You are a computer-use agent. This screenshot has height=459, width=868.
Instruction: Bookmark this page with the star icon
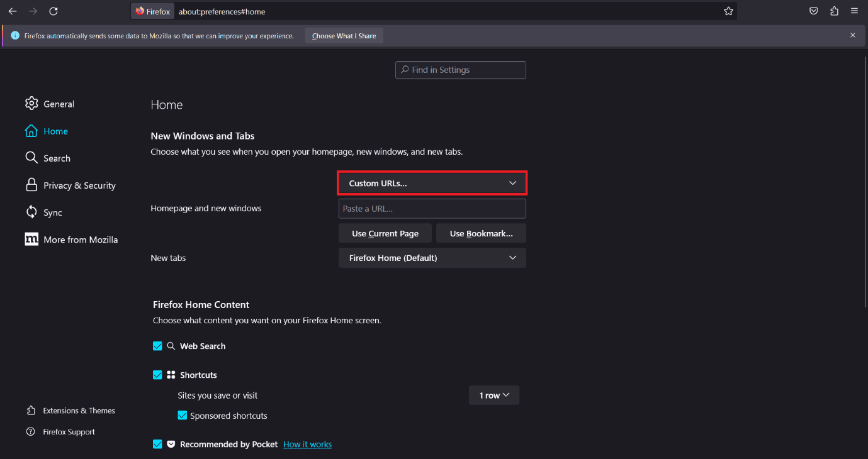(728, 11)
